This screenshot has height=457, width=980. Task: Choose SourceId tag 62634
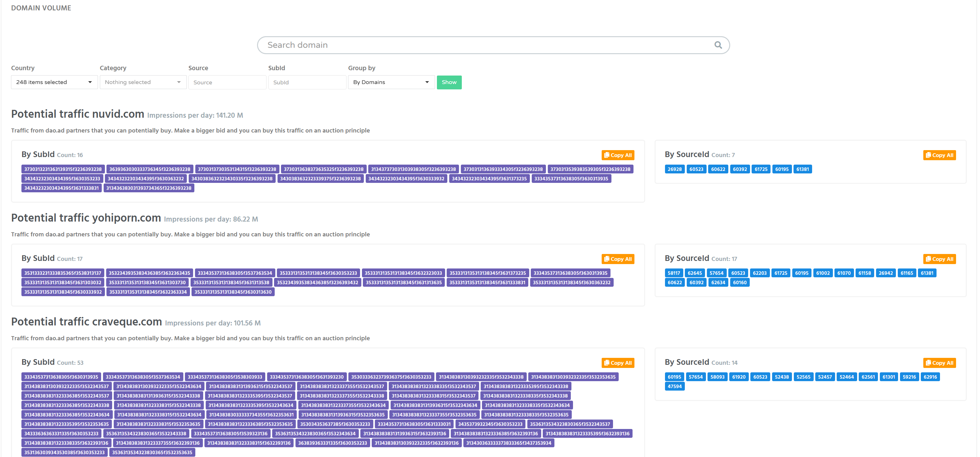tap(718, 283)
